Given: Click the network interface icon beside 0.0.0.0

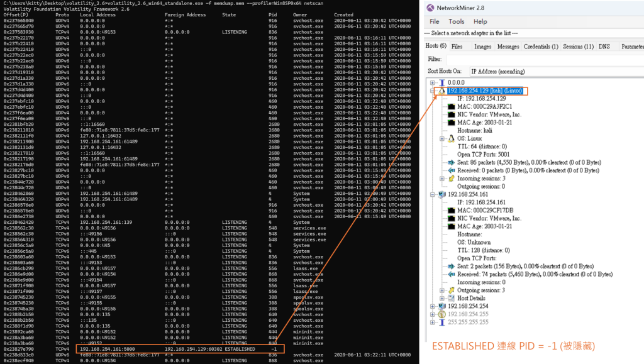Looking at the screenshot, I should coord(442,82).
